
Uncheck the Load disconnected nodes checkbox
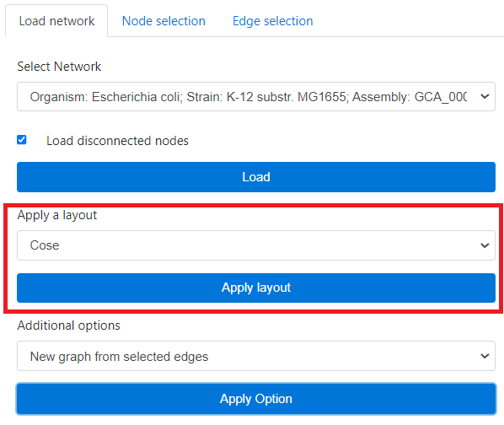pyautogui.click(x=22, y=140)
